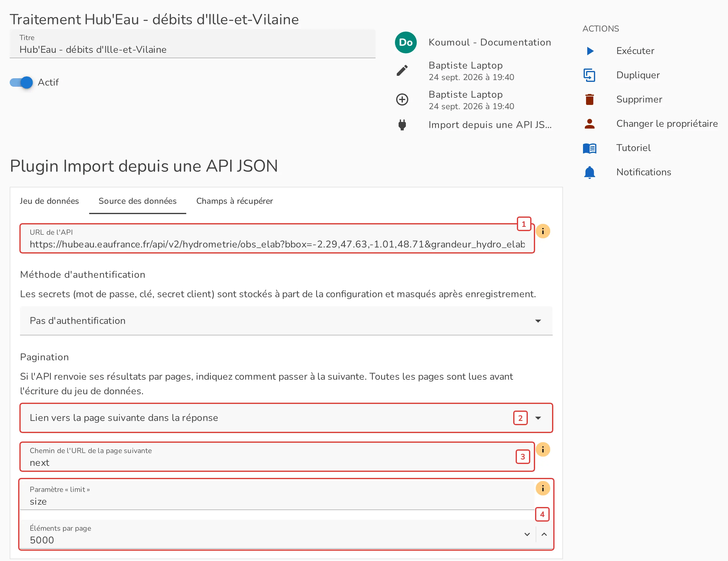Increase Éléments par page with up chevron

544,534
